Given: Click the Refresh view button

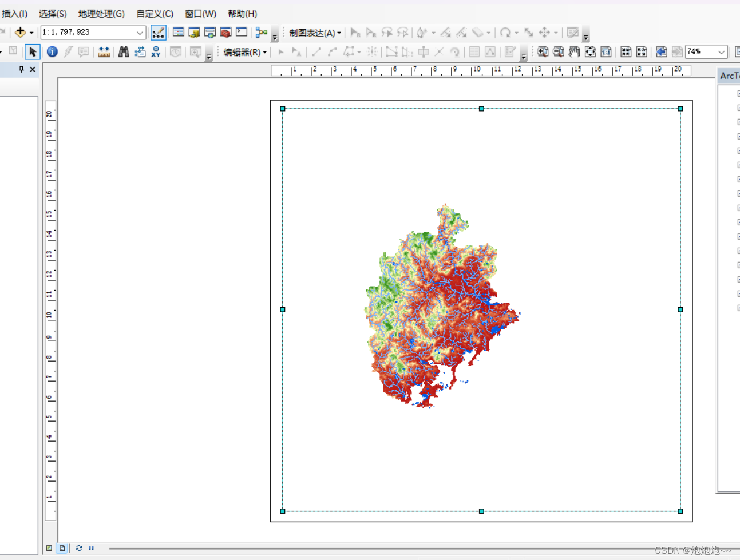Looking at the screenshot, I should pyautogui.click(x=79, y=548).
